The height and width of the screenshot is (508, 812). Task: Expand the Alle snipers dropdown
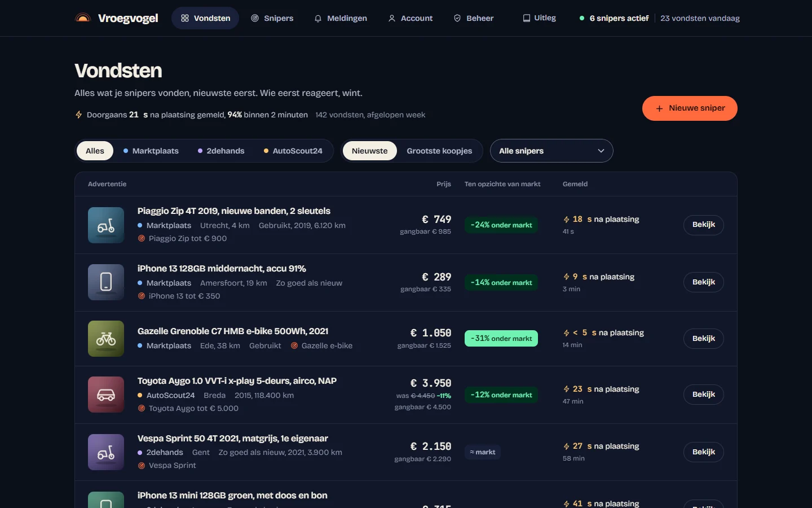pos(551,151)
